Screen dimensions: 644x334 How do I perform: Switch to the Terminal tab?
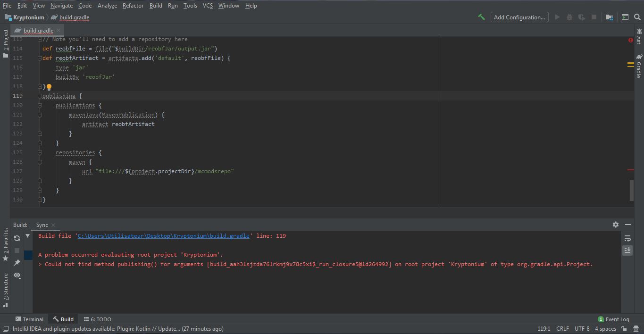coord(29,319)
